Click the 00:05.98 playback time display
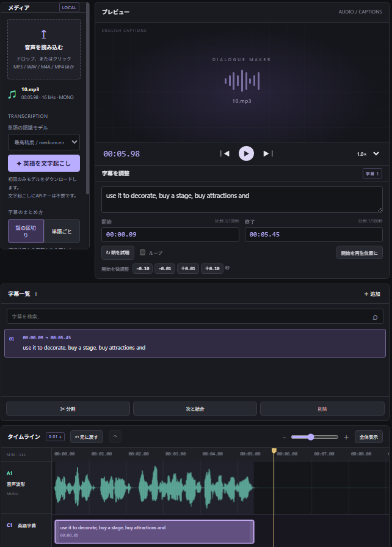The image size is (392, 547). tap(122, 154)
